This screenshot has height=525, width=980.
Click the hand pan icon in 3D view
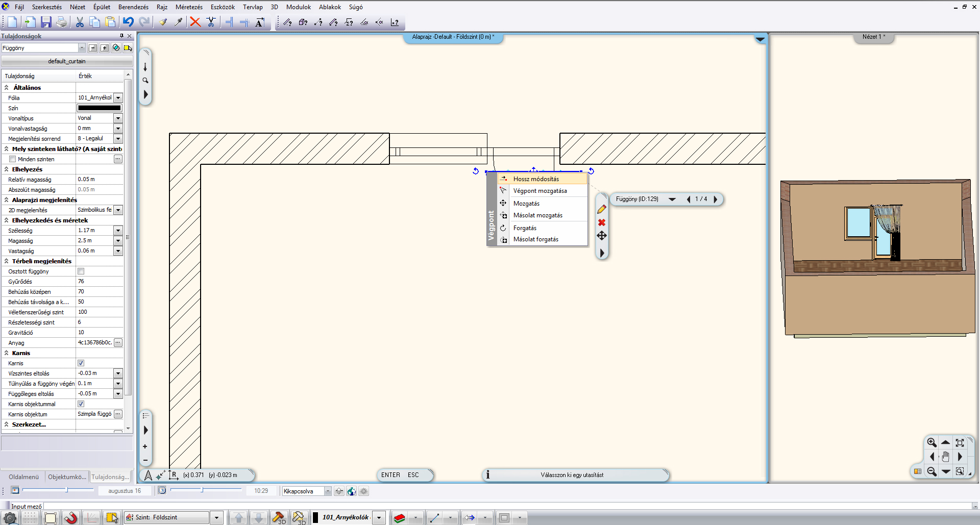coord(945,457)
